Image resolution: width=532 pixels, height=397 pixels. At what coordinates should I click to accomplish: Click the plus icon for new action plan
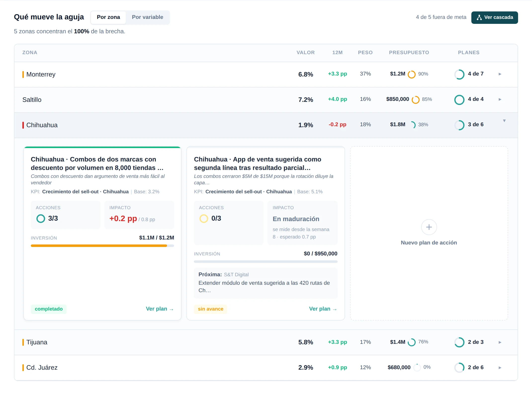(429, 227)
